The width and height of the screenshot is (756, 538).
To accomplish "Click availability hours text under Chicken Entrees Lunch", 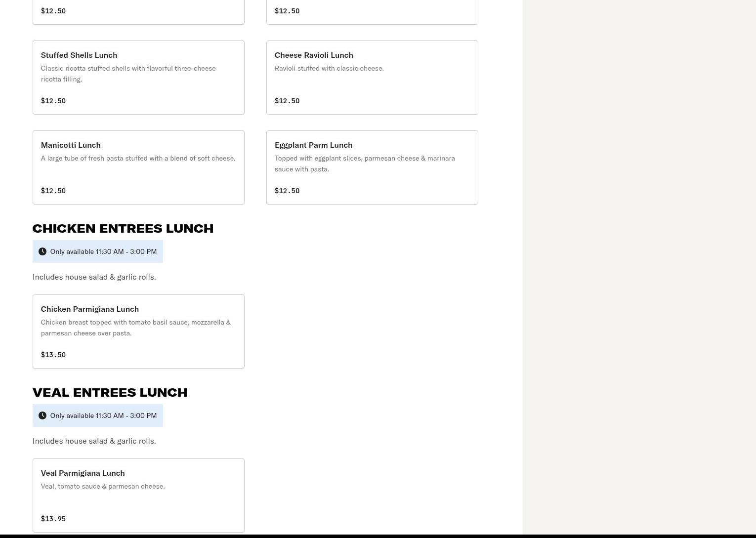I will (x=103, y=251).
